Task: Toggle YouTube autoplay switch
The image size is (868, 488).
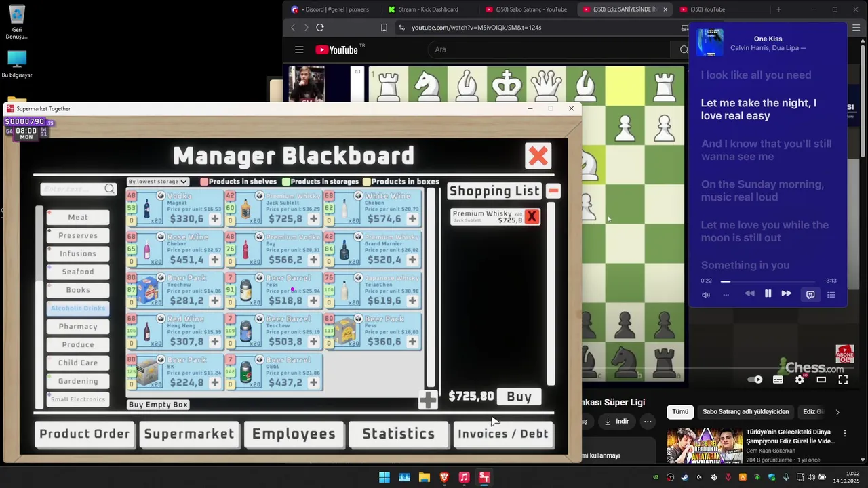Action: coord(755,380)
